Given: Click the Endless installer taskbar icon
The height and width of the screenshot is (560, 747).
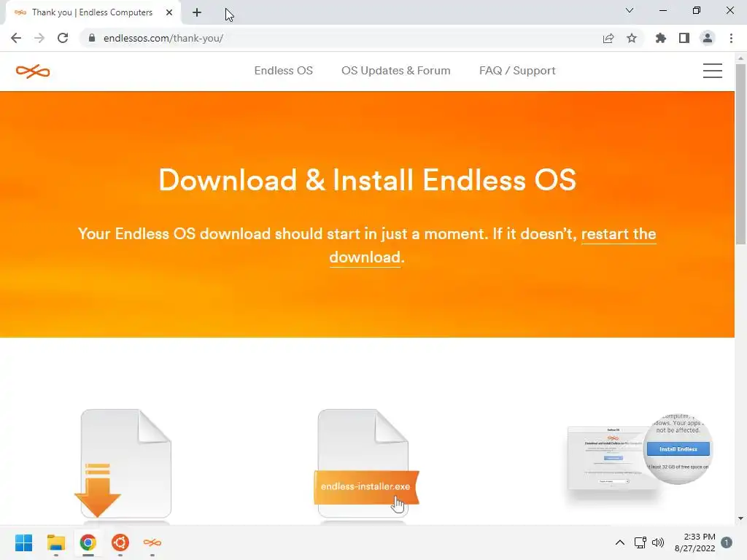Looking at the screenshot, I should pyautogui.click(x=152, y=542).
